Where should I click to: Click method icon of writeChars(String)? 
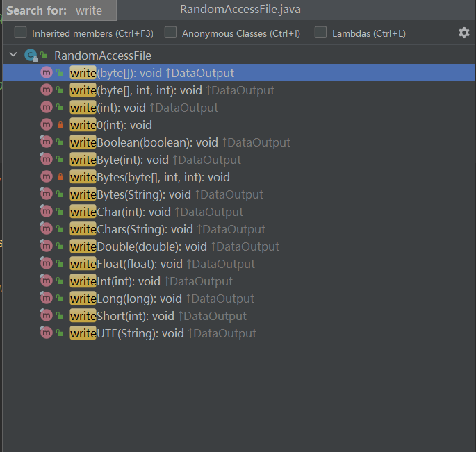[46, 228]
